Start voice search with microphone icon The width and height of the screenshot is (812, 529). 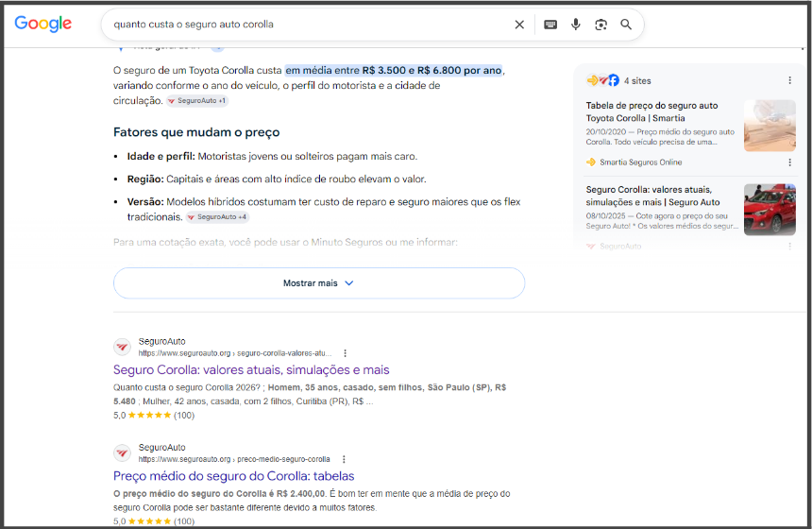[x=575, y=25]
